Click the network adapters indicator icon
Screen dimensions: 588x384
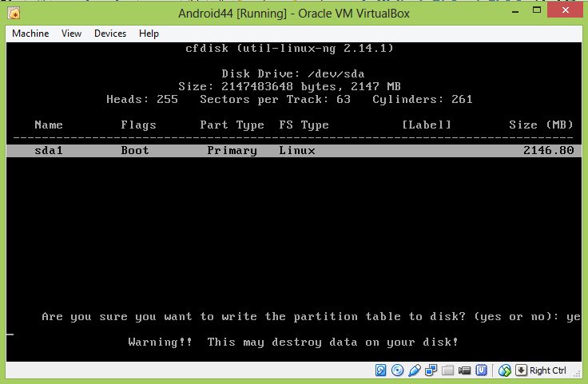tap(431, 370)
